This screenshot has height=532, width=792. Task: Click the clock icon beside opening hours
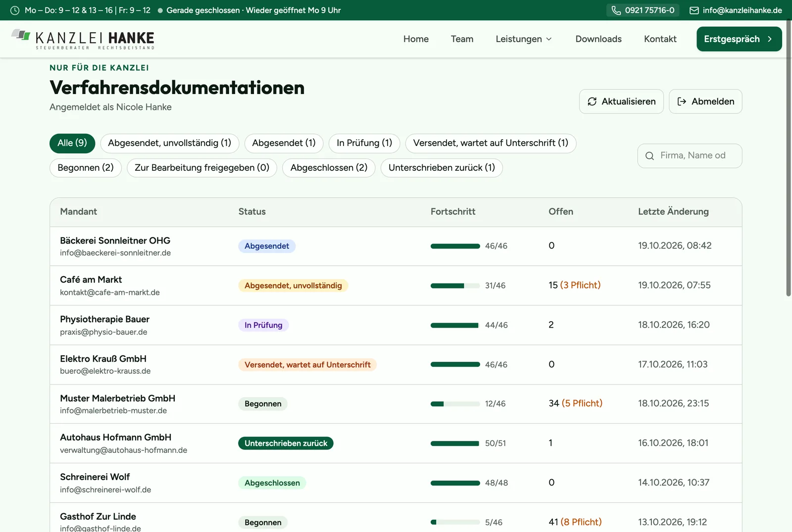[15, 10]
